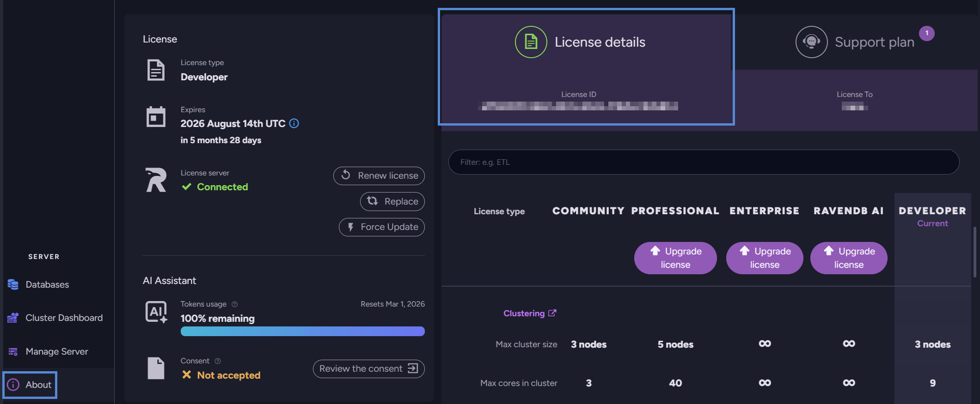Click the About info circle icon
Screen dimensions: 980x404
pos(13,385)
